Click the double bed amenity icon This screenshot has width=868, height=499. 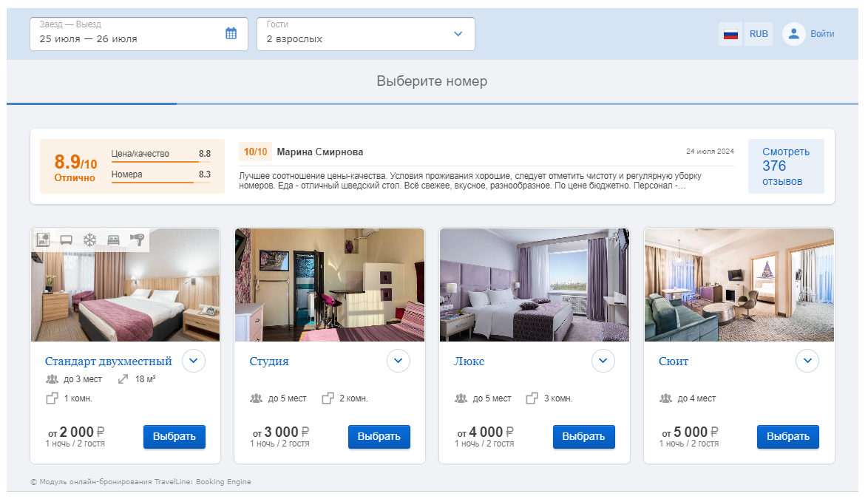[113, 240]
